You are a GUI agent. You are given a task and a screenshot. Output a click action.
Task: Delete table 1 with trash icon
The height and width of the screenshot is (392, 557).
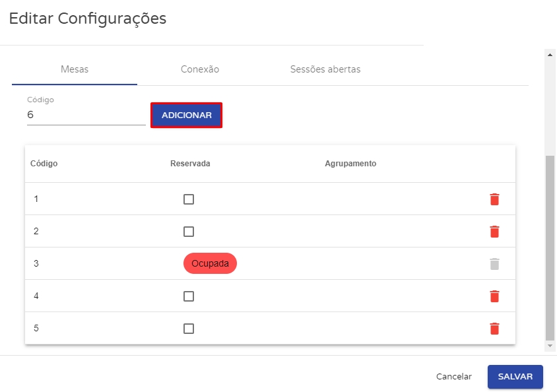(494, 199)
